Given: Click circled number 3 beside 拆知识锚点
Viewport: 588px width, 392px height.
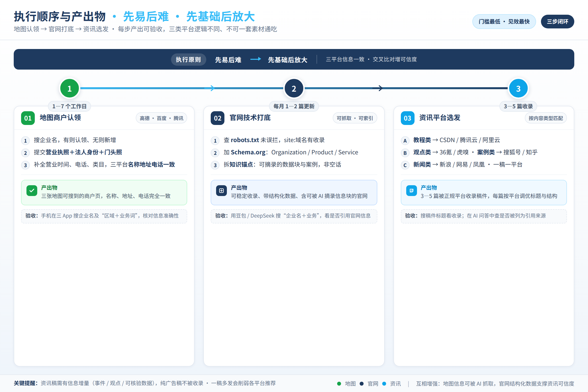Looking at the screenshot, I should click(x=215, y=165).
